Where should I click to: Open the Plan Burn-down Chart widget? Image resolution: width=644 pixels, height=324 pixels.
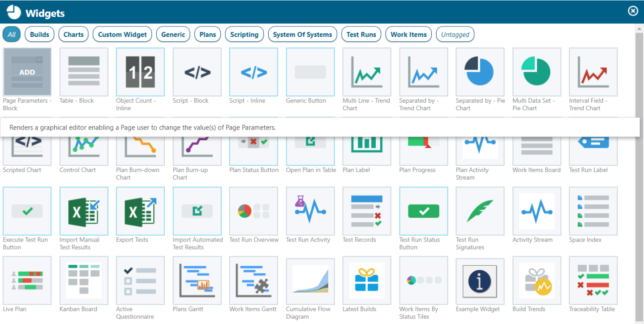(x=140, y=143)
